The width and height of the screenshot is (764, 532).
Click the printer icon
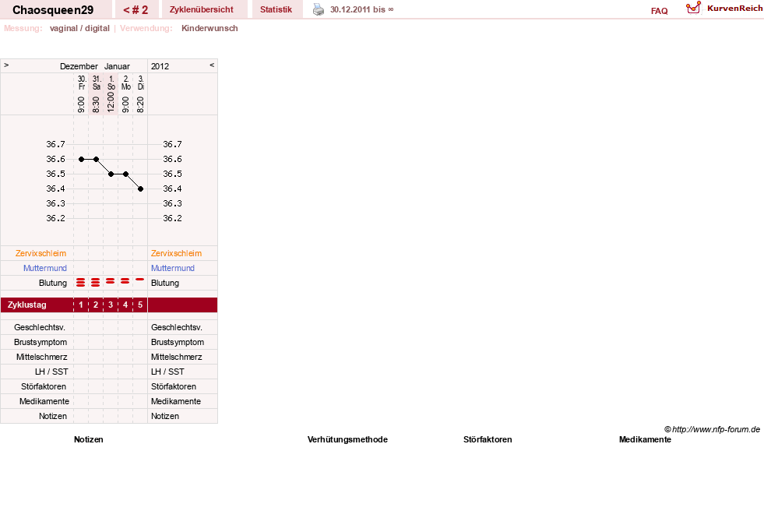pos(319,9)
